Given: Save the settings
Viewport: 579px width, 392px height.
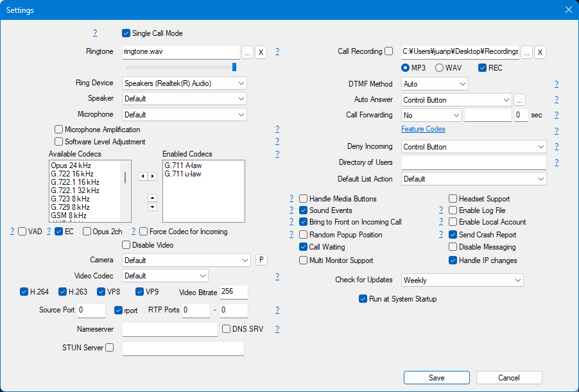Looking at the screenshot, I should click(x=436, y=378).
